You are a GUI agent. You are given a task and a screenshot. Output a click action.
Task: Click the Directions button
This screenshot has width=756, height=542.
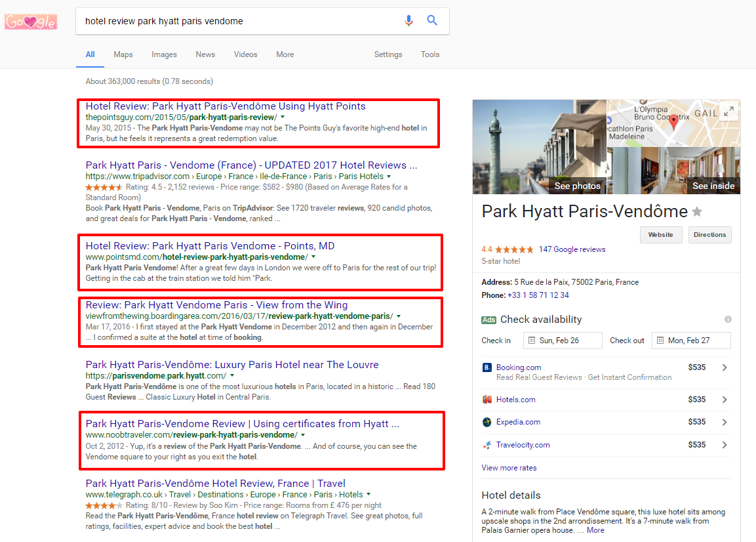pos(709,235)
